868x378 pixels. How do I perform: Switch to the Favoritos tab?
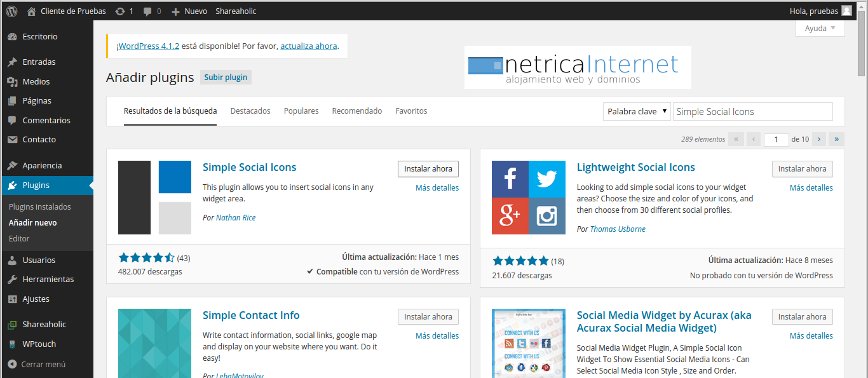411,111
